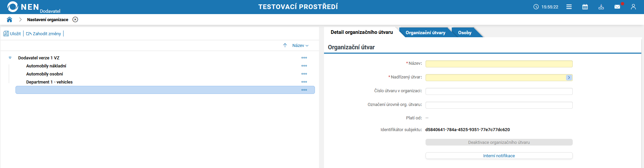The width and height of the screenshot is (644, 168).
Task: Go to home via house icon
Action: pyautogui.click(x=9, y=19)
